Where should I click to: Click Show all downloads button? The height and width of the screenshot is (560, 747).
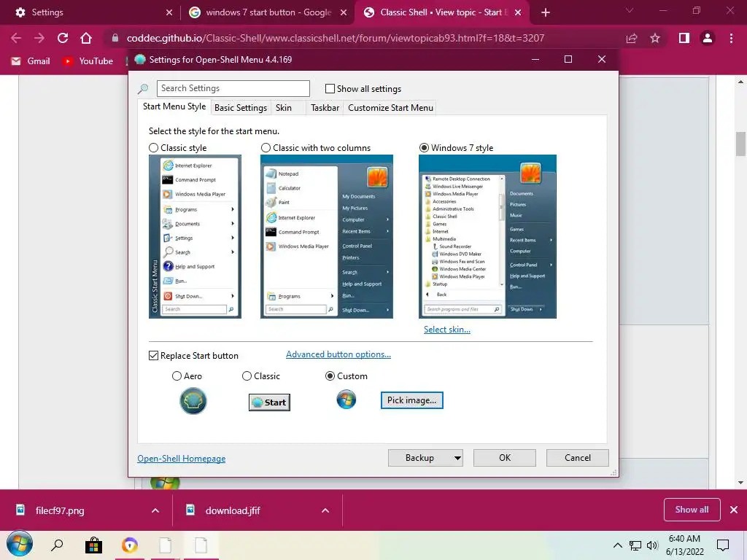pyautogui.click(x=692, y=510)
